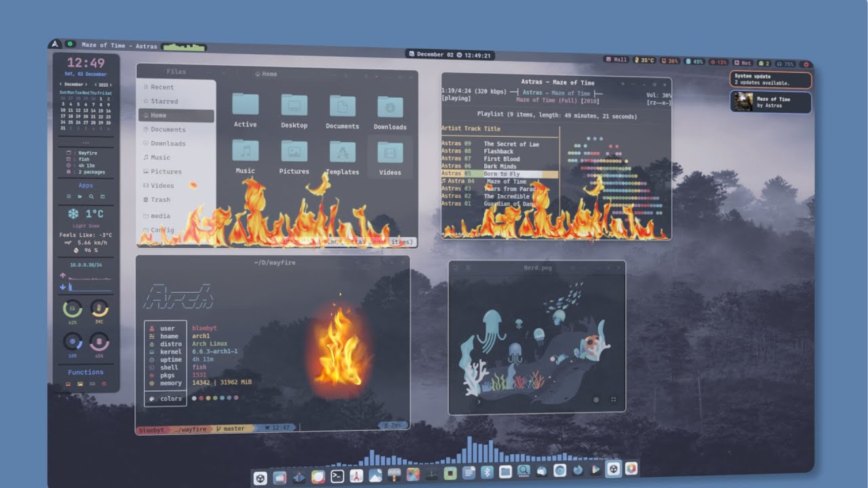868x488 pixels.
Task: Click the 35°C temperature indicator
Action: [x=645, y=60]
